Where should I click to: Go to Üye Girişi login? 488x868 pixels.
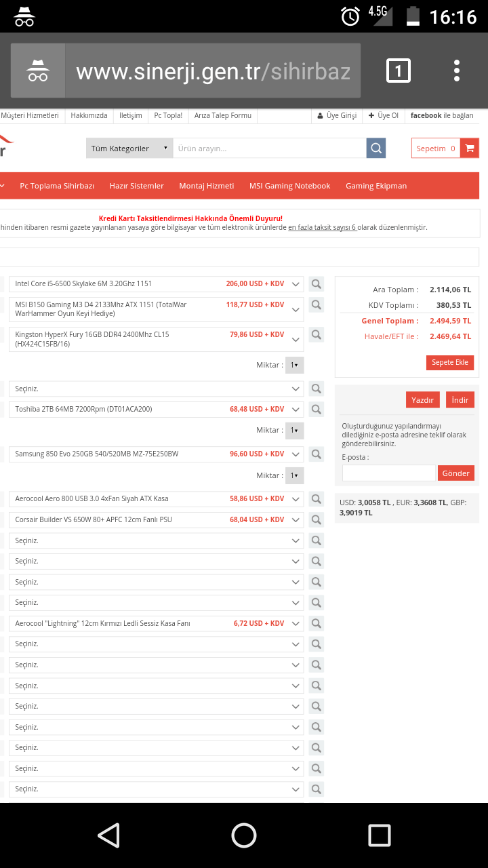tap(337, 115)
